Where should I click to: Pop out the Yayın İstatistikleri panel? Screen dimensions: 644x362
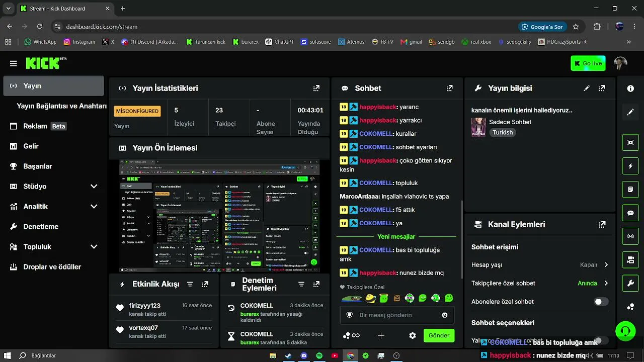coord(316,88)
